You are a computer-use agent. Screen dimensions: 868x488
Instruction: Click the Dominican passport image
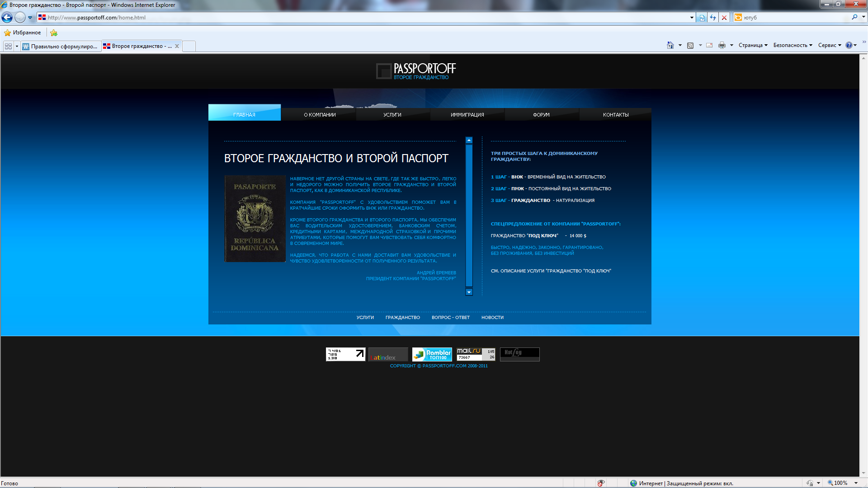[255, 219]
